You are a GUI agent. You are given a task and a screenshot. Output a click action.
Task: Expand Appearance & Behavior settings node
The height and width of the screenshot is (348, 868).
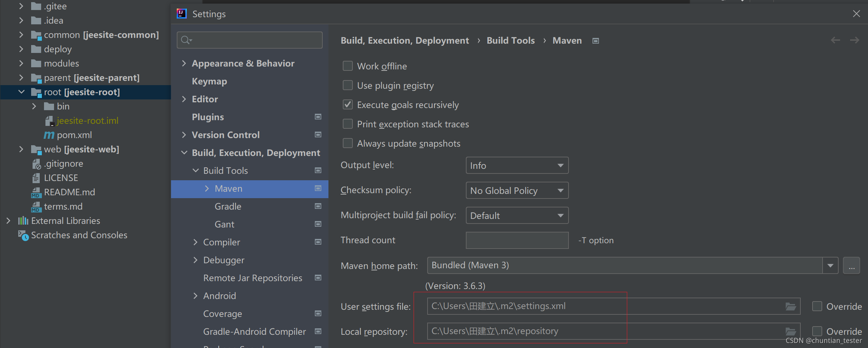(x=184, y=63)
